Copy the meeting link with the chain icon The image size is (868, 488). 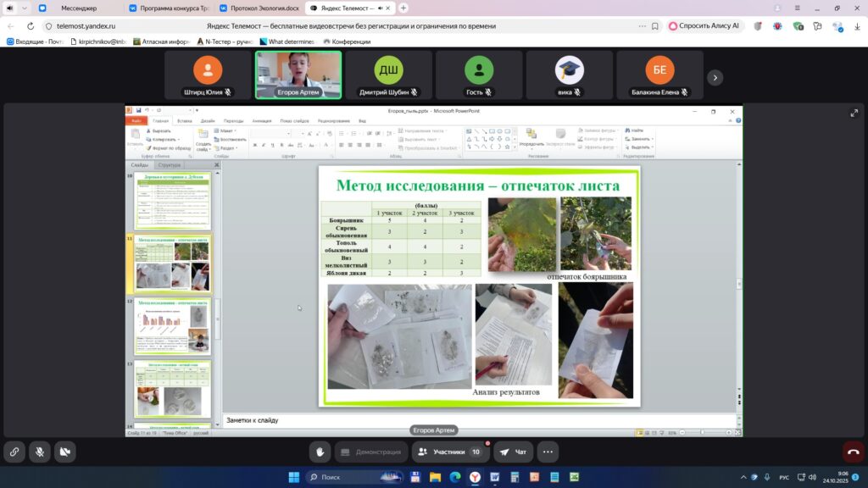pos(14,452)
